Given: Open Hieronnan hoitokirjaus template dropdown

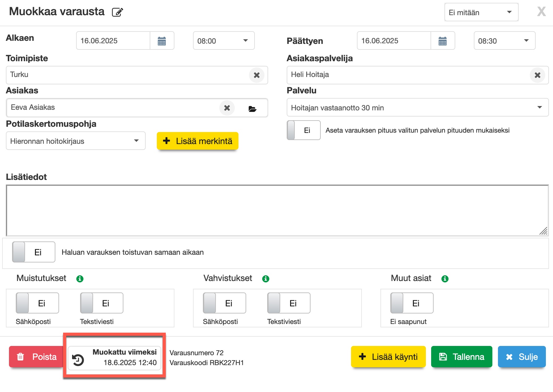Looking at the screenshot, I should pyautogui.click(x=75, y=141).
